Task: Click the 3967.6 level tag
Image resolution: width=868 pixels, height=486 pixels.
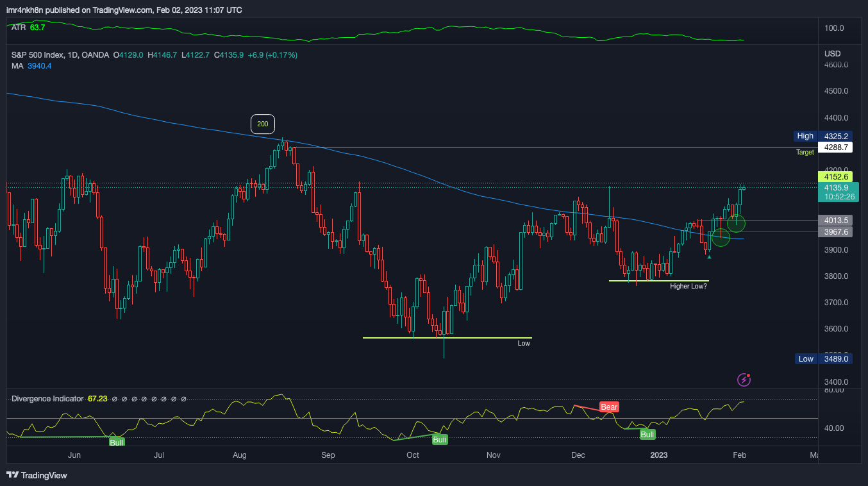Action: (835, 232)
